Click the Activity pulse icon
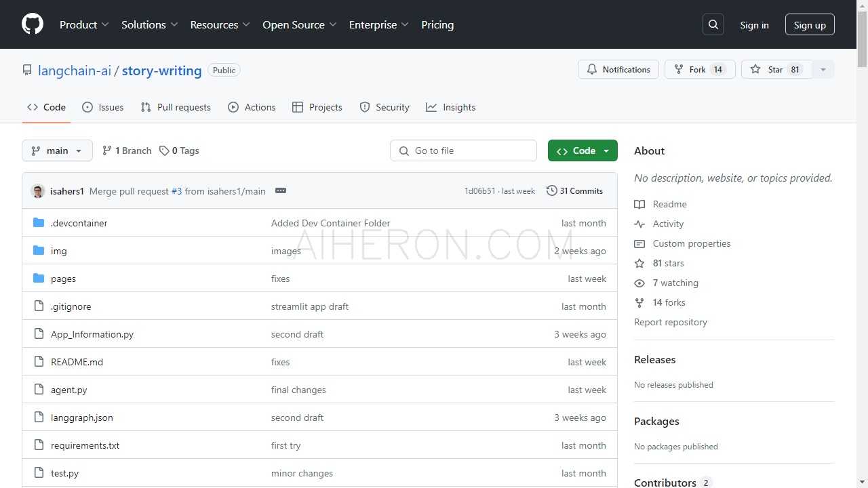Image resolution: width=868 pixels, height=488 pixels. coord(639,224)
